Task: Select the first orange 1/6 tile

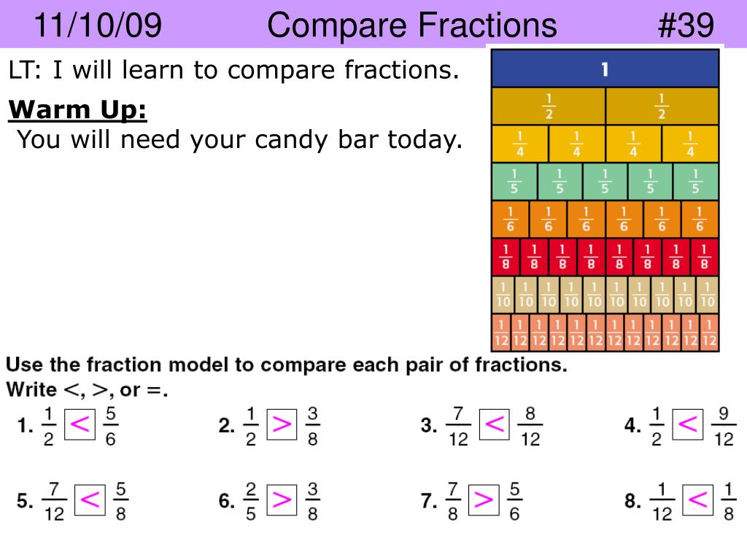Action: pyautogui.click(x=511, y=219)
